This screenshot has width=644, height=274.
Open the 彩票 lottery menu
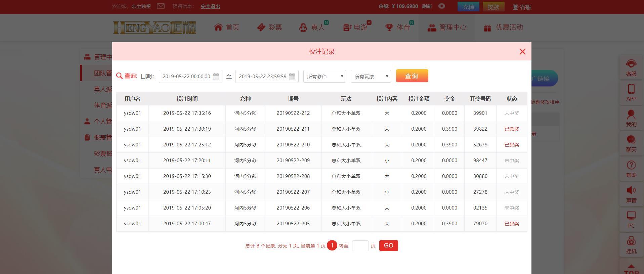pyautogui.click(x=269, y=27)
